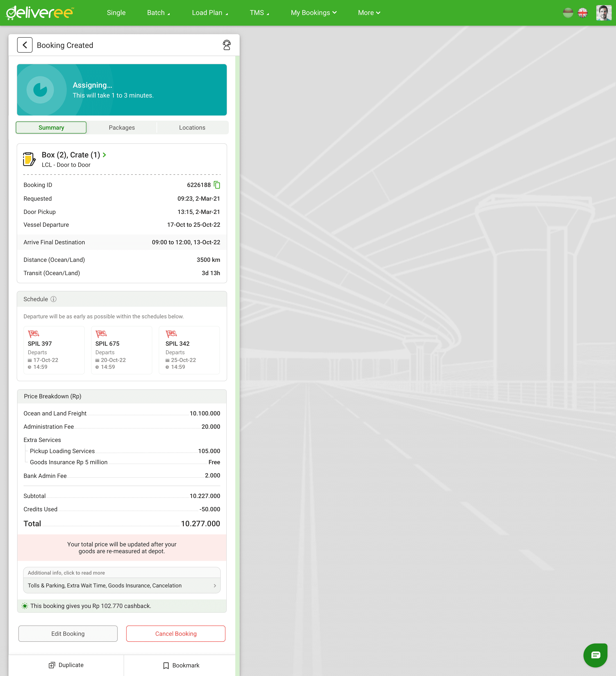Expand the My Bookings dropdown
Screen dimensions: 616x676
(314, 13)
